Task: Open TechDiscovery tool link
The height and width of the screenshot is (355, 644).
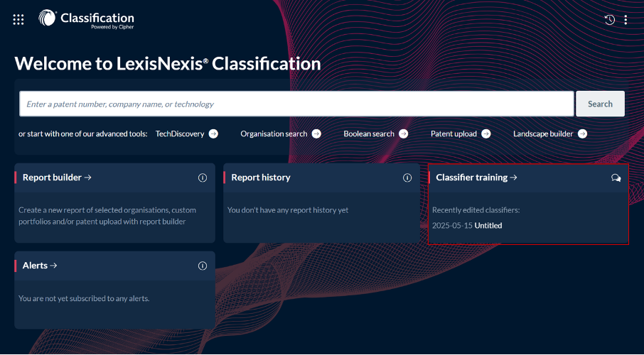Action: [x=180, y=133]
